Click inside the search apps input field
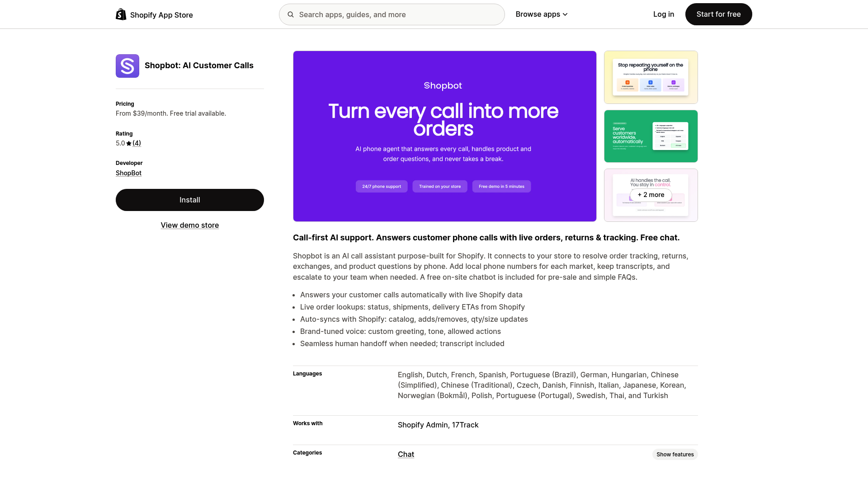 click(392, 14)
